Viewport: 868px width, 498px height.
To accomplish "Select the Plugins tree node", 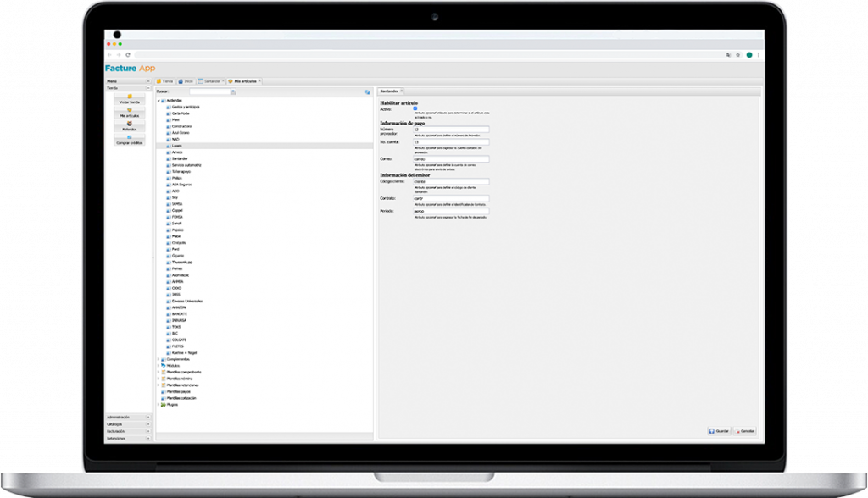I will tap(172, 405).
